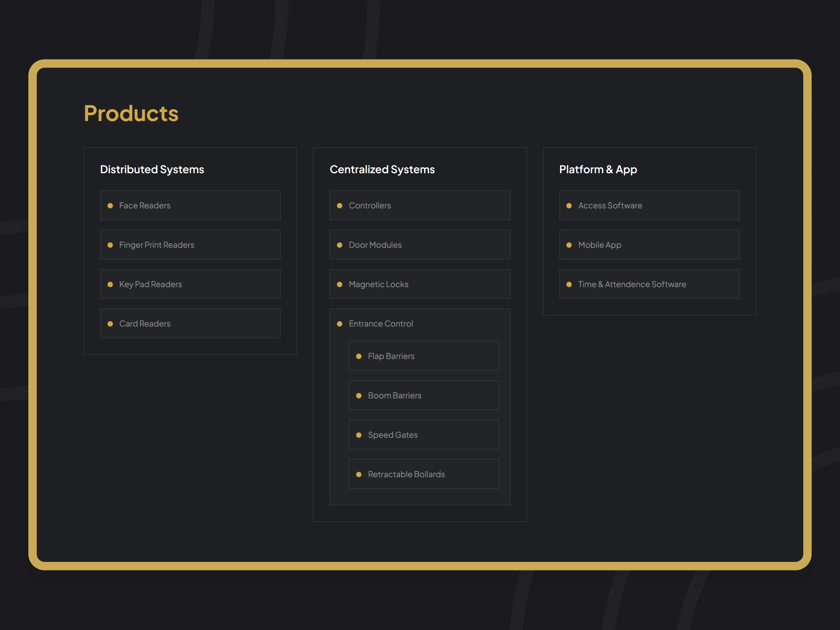
Task: Open the Distributed Systems section header
Action: tap(152, 169)
